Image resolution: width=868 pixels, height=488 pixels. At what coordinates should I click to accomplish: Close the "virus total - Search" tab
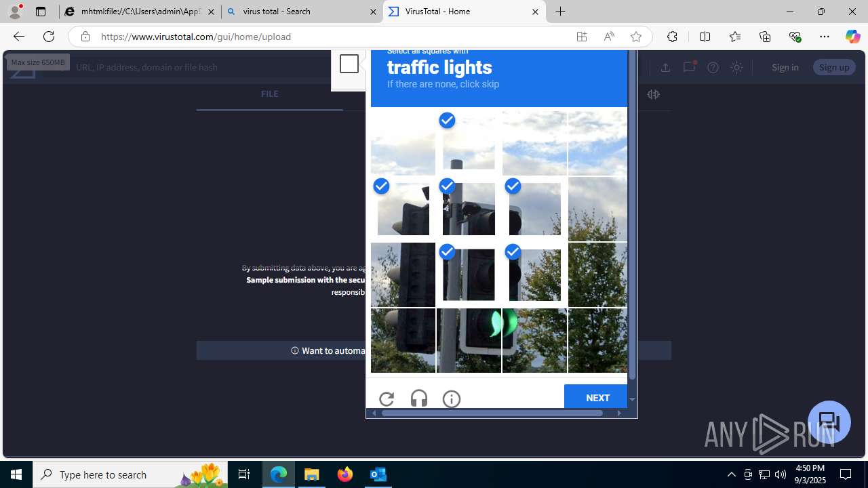coord(373,12)
